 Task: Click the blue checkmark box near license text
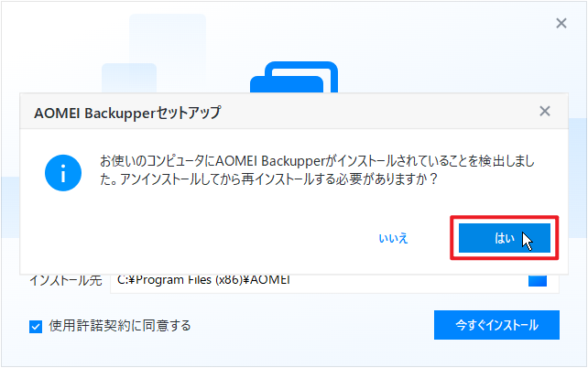(x=36, y=327)
